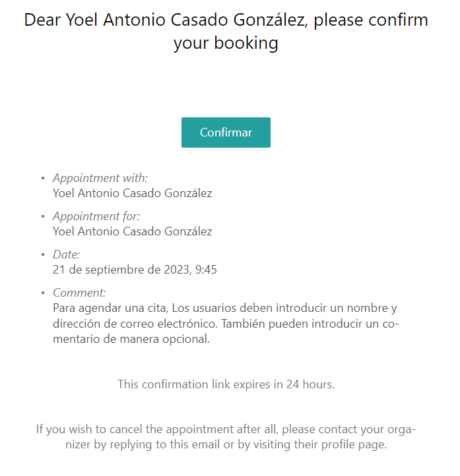Click the 'Date:' label
460x476 pixels.
66,254
